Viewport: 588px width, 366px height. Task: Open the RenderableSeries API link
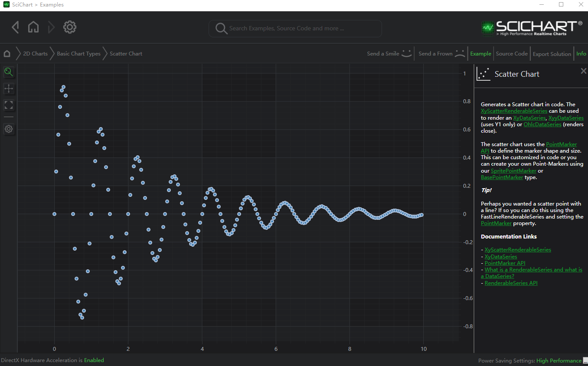pos(511,283)
